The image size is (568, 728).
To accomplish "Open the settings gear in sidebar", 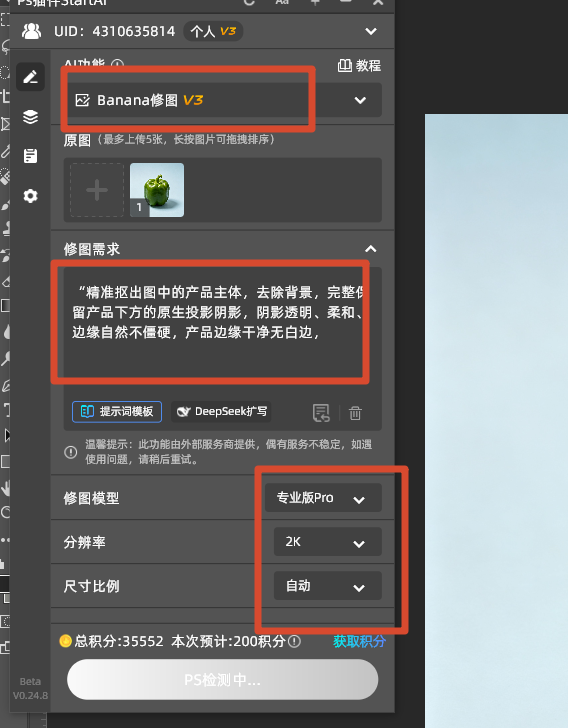I will [30, 196].
